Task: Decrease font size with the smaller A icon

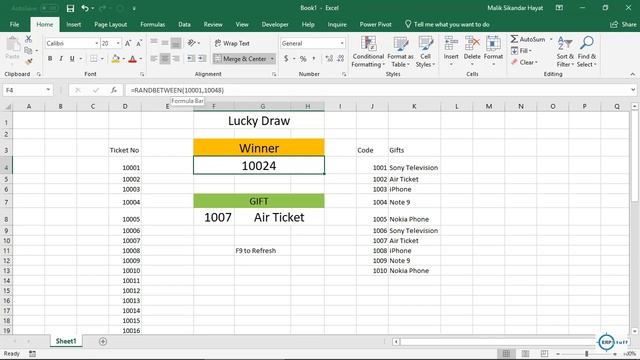Action: [139, 43]
